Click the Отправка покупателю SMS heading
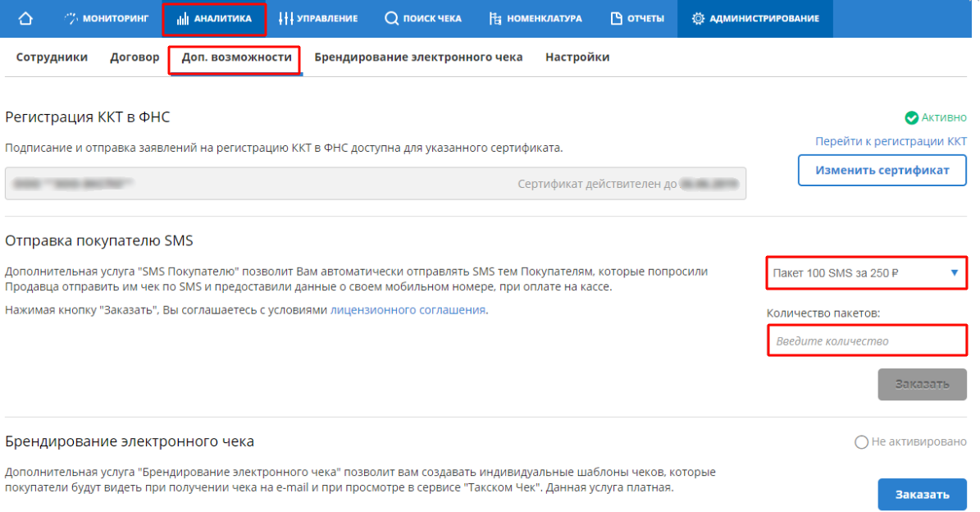Screen dimensions: 980x512 tap(98, 240)
